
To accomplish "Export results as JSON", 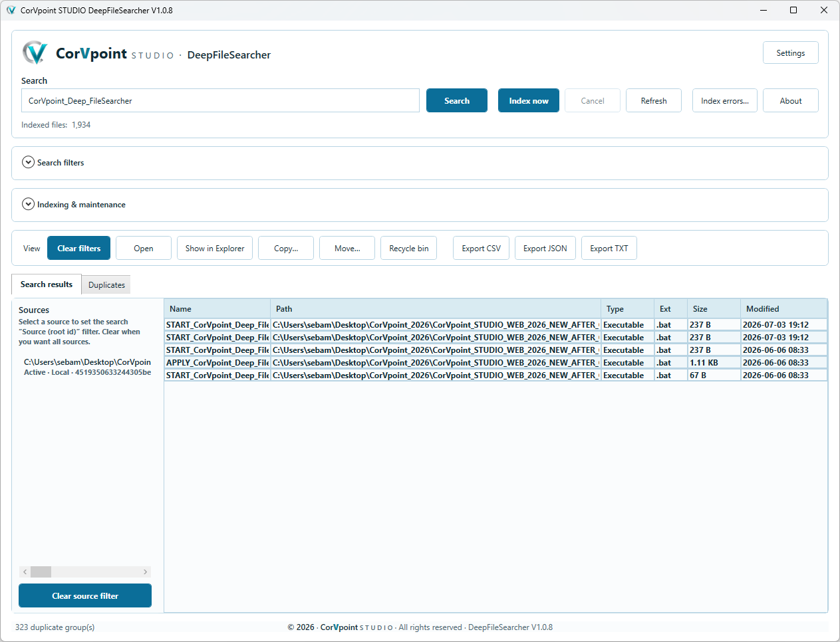I will [545, 248].
